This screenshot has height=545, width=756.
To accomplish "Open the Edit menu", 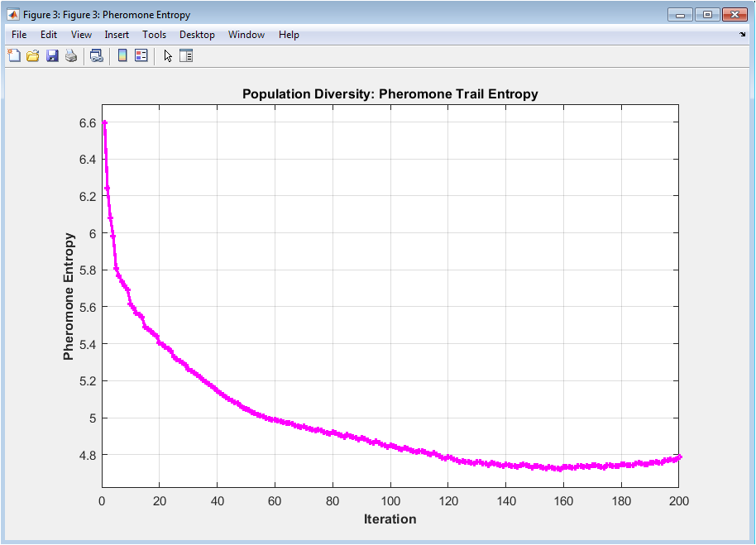I will (x=49, y=35).
